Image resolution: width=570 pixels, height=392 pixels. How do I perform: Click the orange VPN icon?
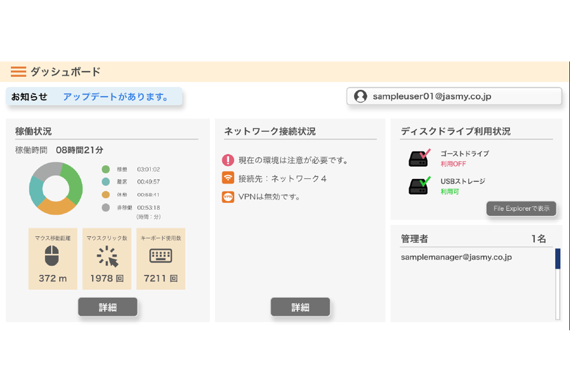pos(228,197)
